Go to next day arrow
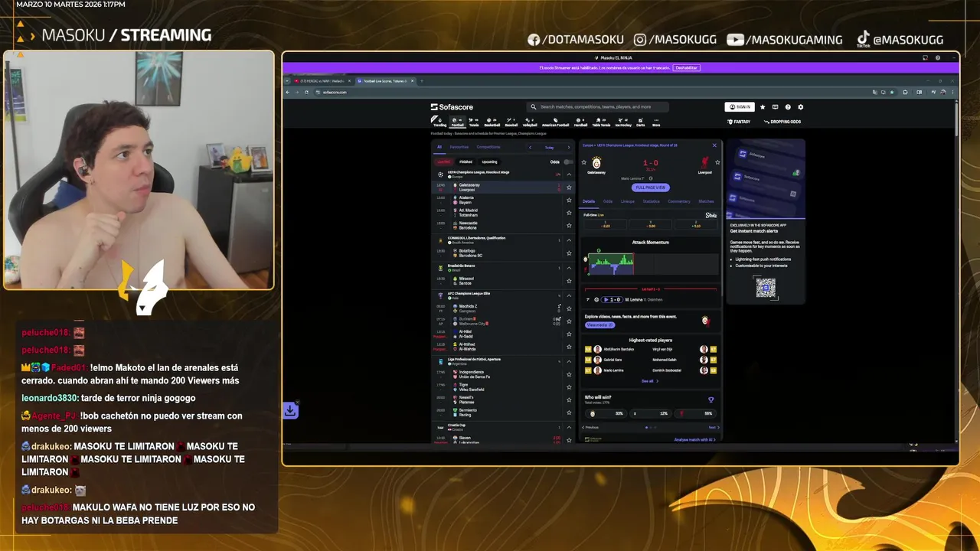Image resolution: width=980 pixels, height=551 pixels. [568, 148]
